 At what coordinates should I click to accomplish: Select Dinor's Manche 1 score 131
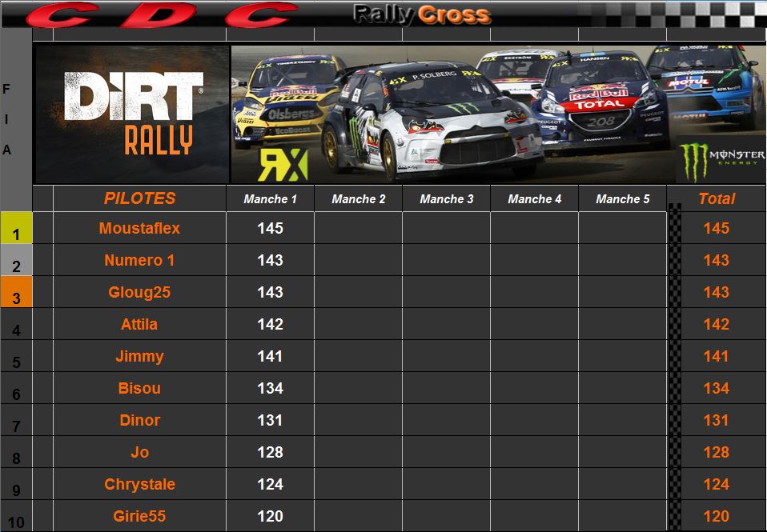(x=270, y=420)
